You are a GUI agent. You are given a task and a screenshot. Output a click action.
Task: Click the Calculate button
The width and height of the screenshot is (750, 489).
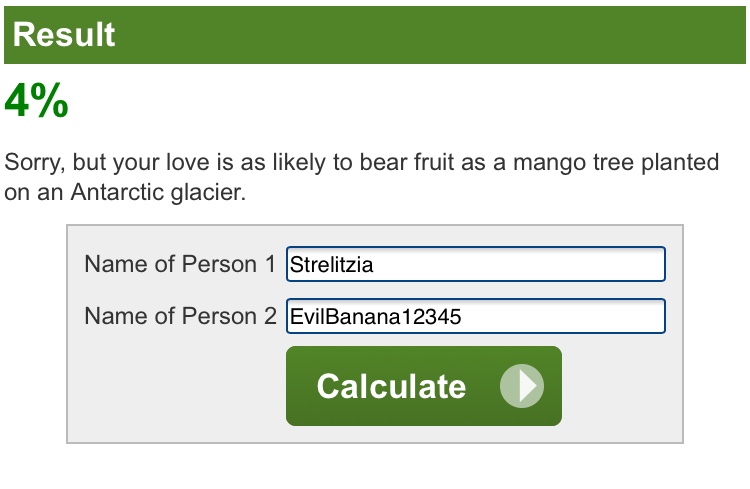(424, 386)
